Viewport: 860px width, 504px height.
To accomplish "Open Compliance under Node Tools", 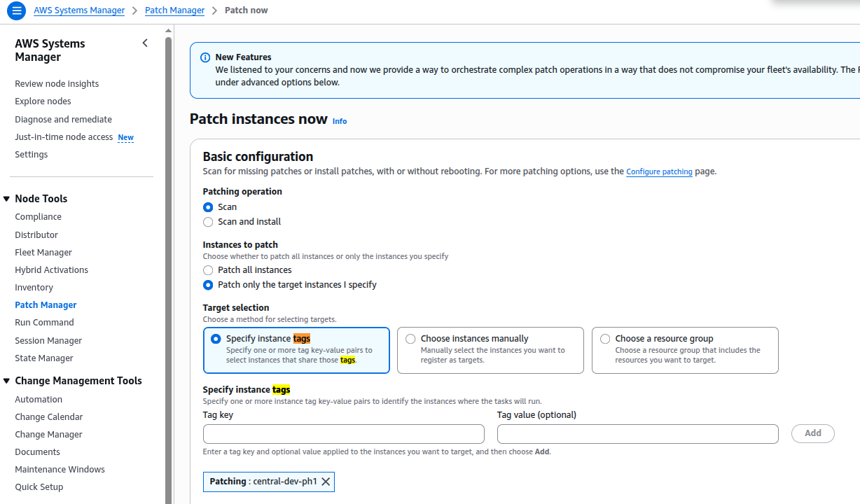I will click(38, 217).
